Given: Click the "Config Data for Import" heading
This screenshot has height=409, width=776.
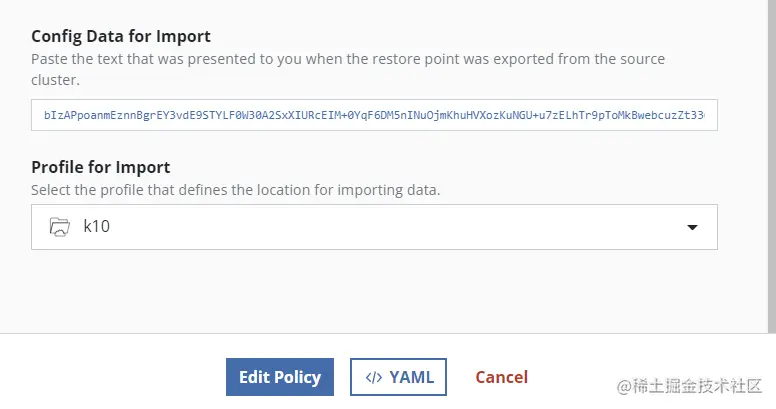Looking at the screenshot, I should (x=121, y=37).
